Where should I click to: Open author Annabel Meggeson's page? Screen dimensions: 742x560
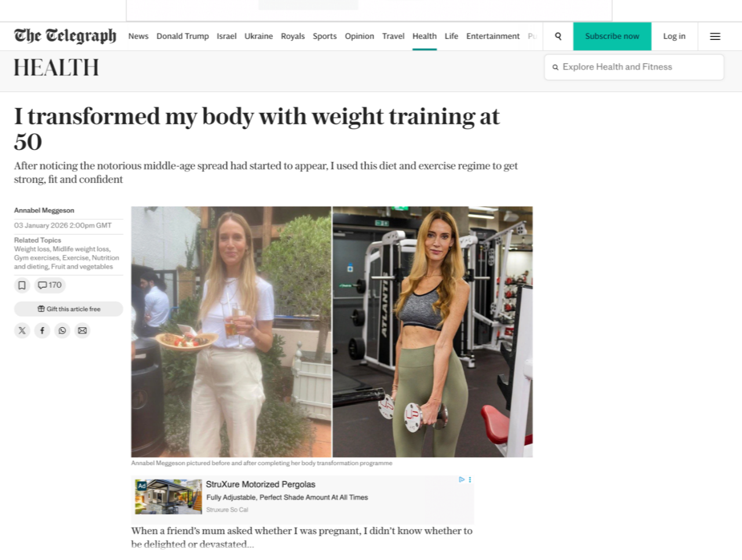click(44, 210)
